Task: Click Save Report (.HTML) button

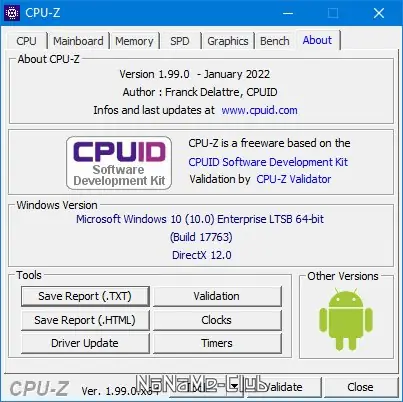Action: pos(85,320)
